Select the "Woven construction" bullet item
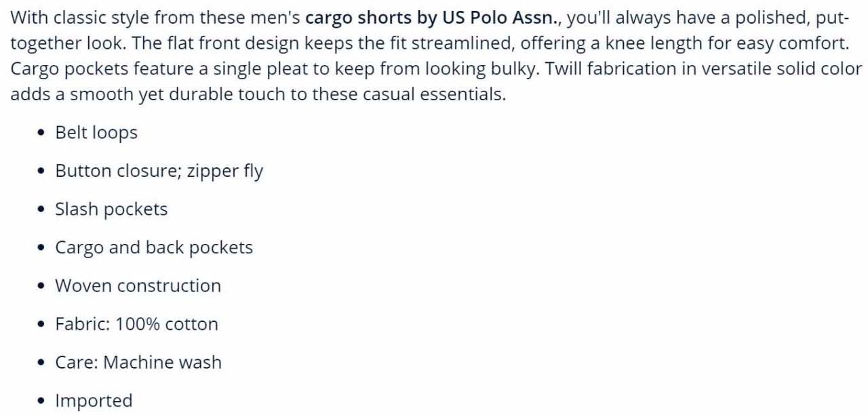This screenshot has width=868, height=416. click(x=138, y=286)
